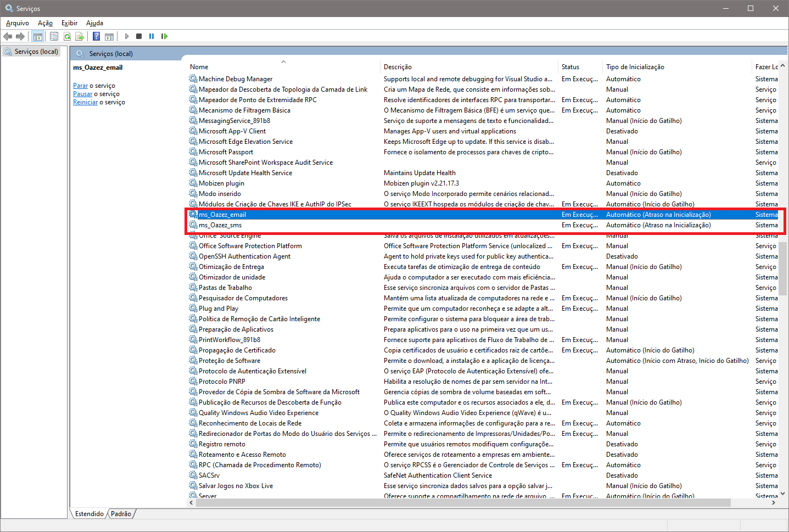Click gear icon of PrintWorkflow_891b8 service
The width and height of the screenshot is (789, 532).
tap(193, 340)
